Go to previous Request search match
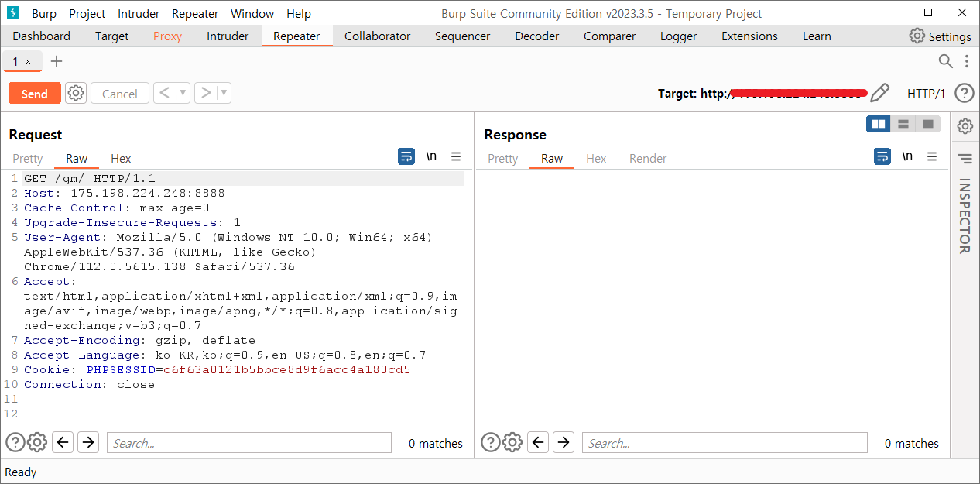 [63, 442]
